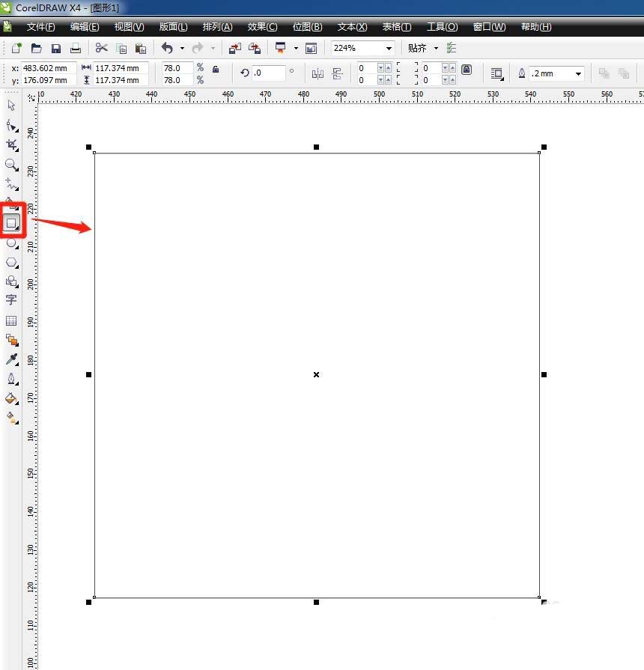
Task: Open the Fill tool in the toolbox
Action: pos(11,398)
